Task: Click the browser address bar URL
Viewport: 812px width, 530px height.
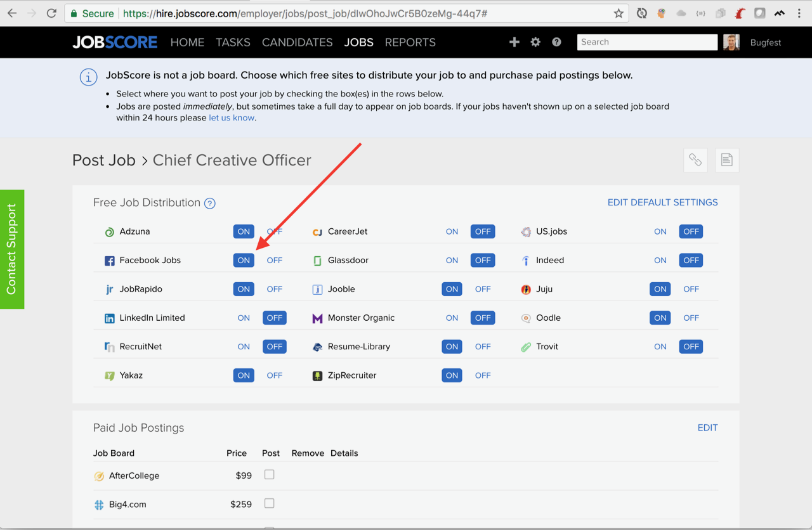Action: pyautogui.click(x=305, y=13)
